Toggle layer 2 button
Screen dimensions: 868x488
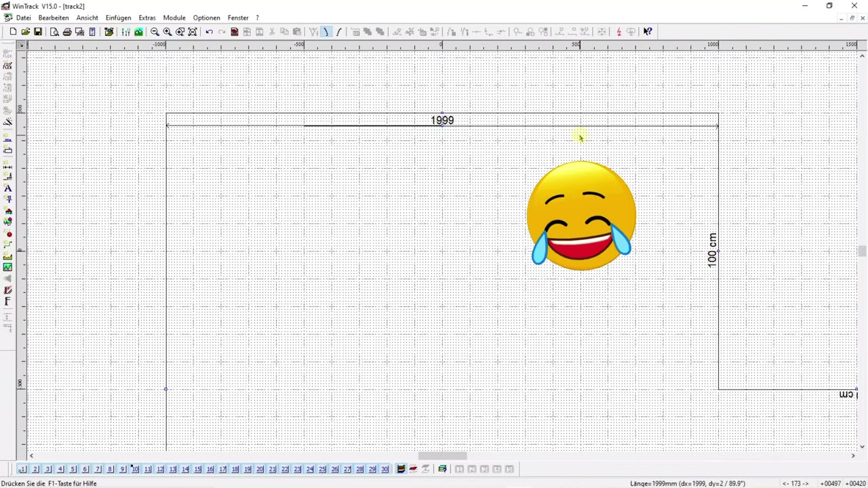pos(35,469)
